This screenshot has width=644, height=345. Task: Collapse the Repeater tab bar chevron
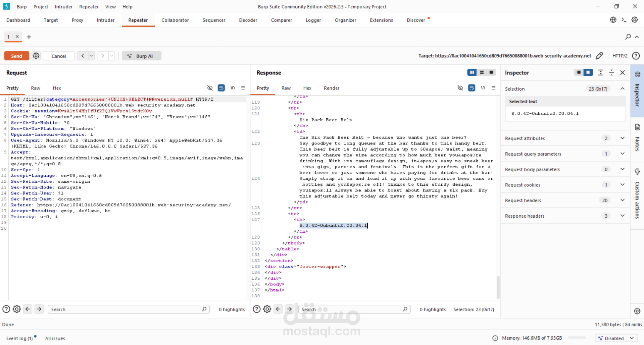click(x=637, y=37)
